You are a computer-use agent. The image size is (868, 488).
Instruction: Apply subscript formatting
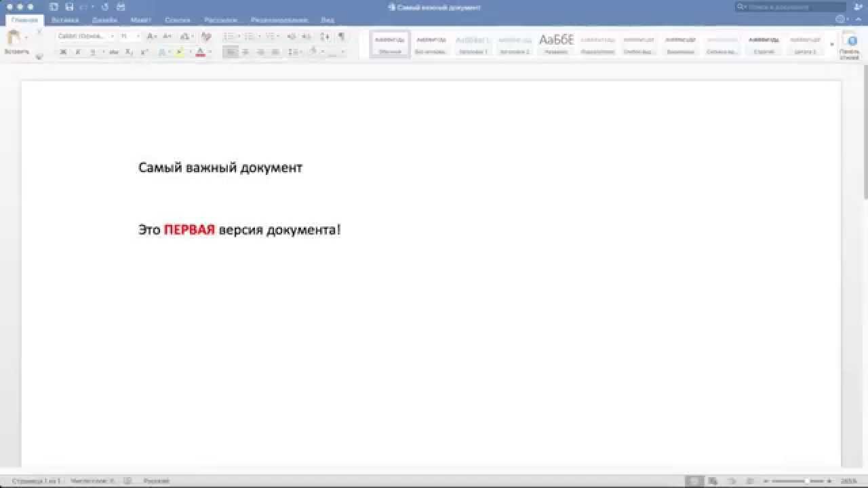pos(129,52)
